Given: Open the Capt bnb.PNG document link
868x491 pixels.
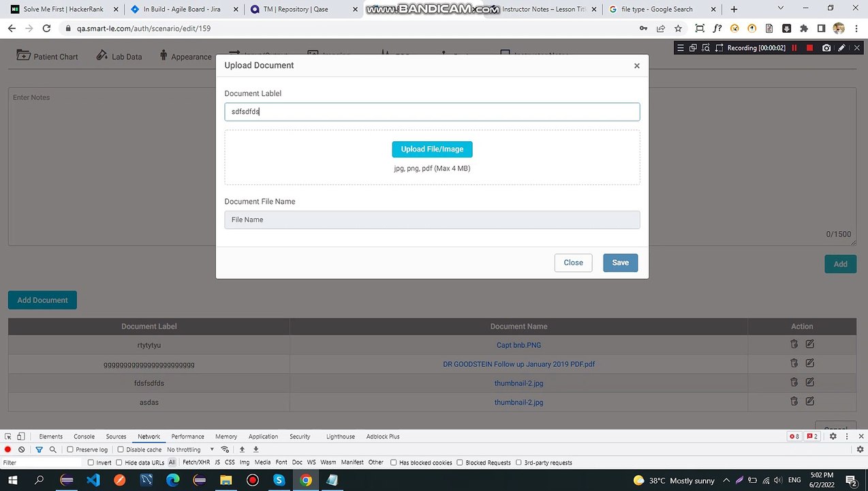Looking at the screenshot, I should [x=518, y=345].
